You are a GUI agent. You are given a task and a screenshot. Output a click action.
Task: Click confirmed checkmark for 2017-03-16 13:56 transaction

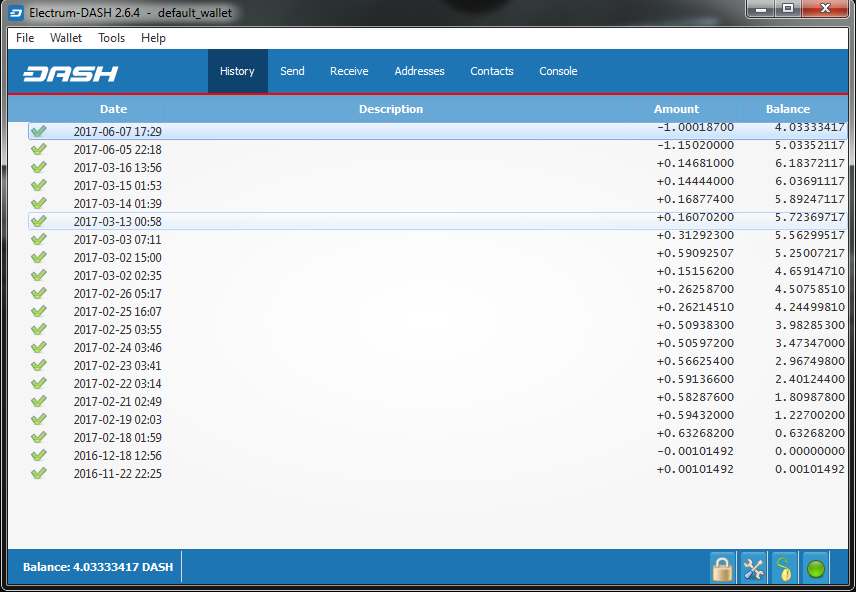pyautogui.click(x=39, y=167)
